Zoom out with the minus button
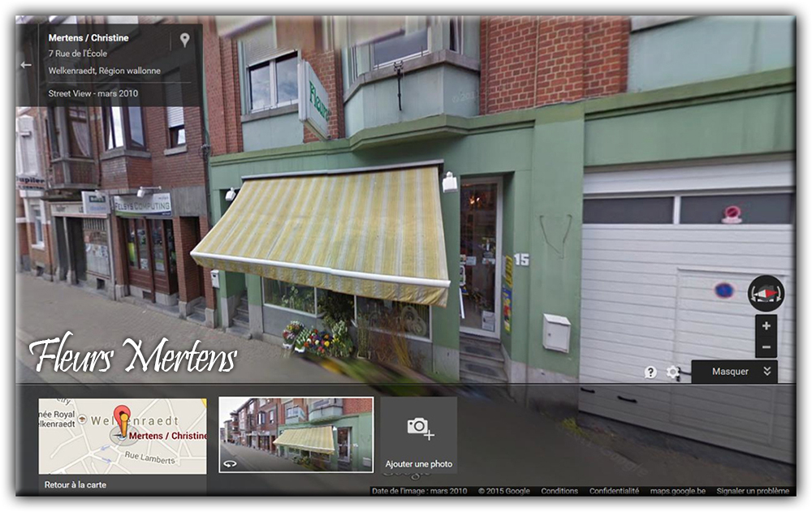The height and width of the screenshot is (512, 812). [767, 346]
